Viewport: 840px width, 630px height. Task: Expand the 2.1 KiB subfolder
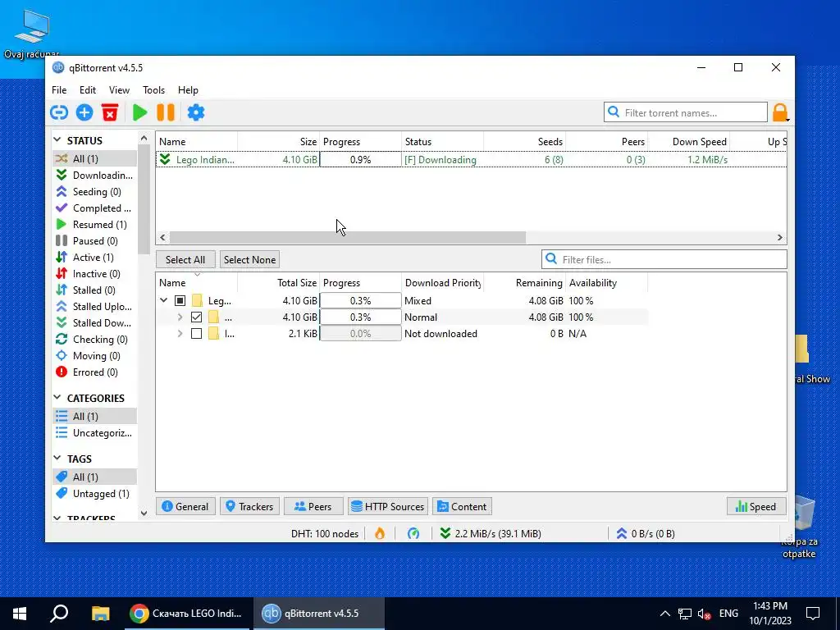[180, 334]
